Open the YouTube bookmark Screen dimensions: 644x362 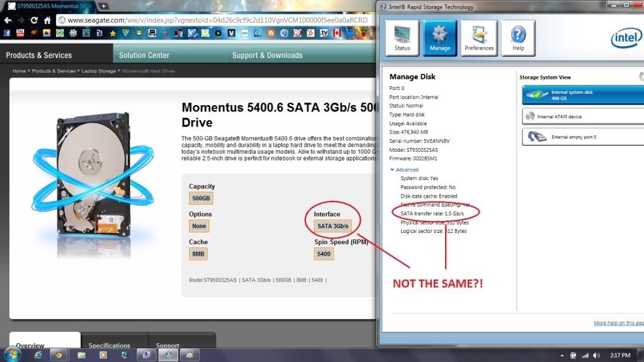pos(20,33)
